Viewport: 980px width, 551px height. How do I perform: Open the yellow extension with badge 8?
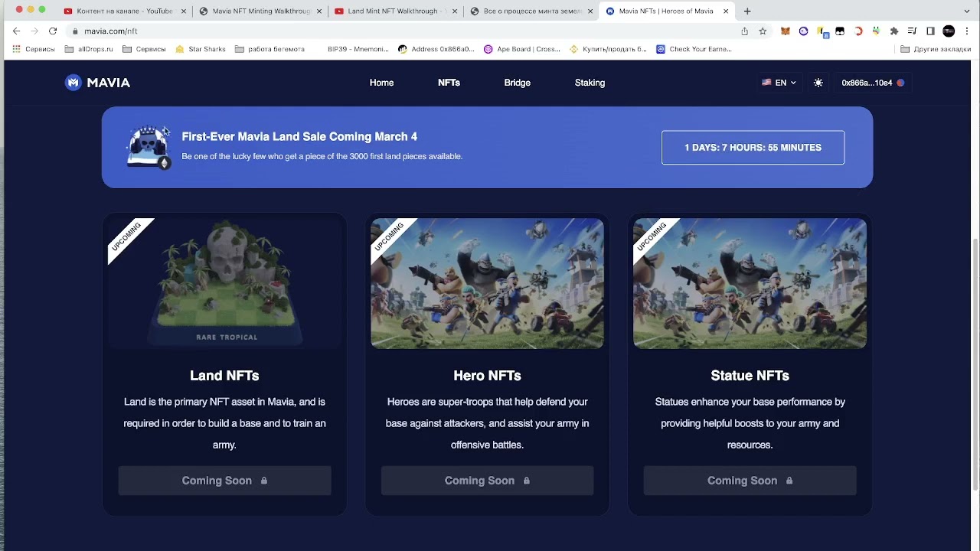(822, 32)
